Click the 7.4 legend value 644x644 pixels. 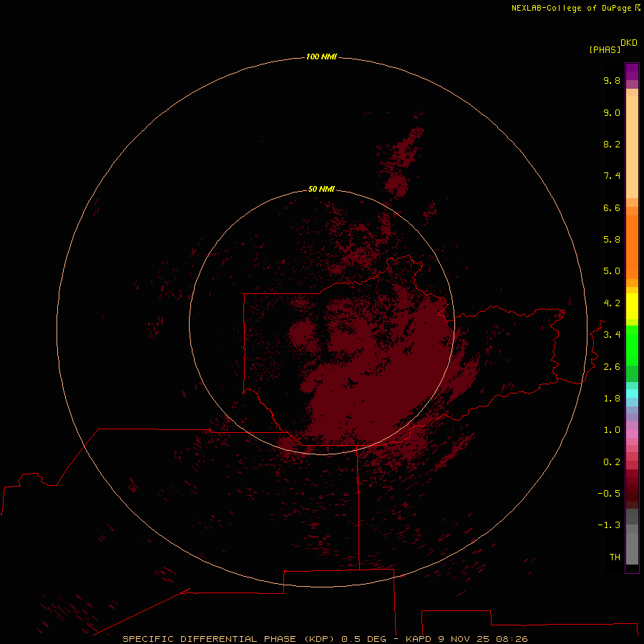point(612,176)
